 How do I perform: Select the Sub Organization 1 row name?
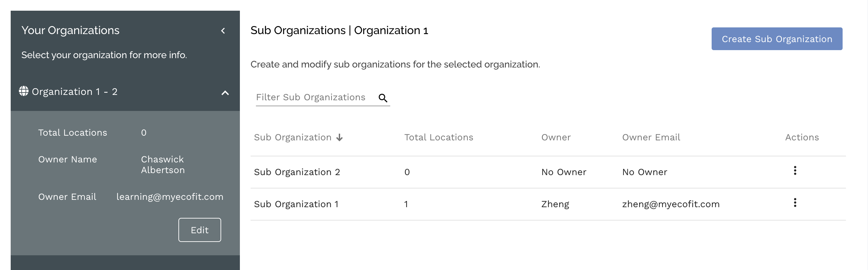pyautogui.click(x=296, y=204)
